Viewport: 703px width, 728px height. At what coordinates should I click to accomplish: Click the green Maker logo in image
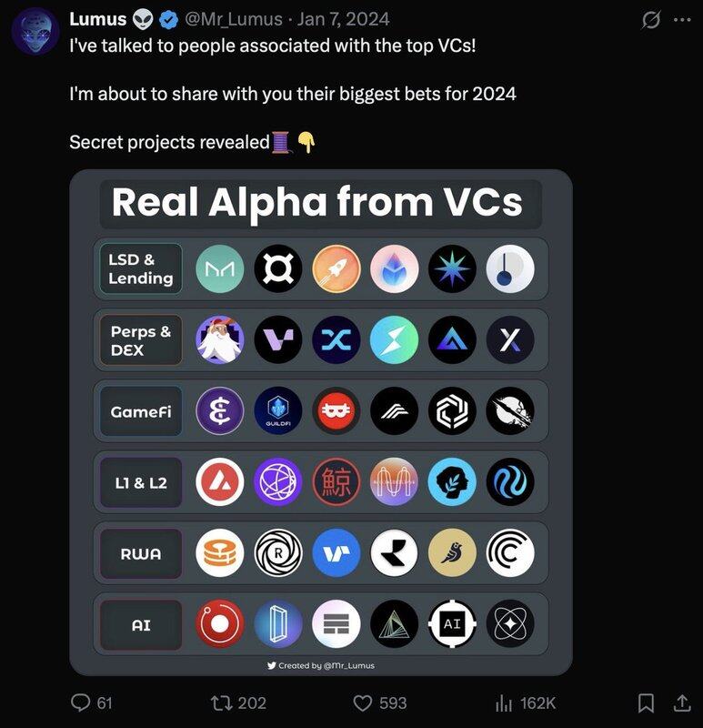(x=220, y=269)
